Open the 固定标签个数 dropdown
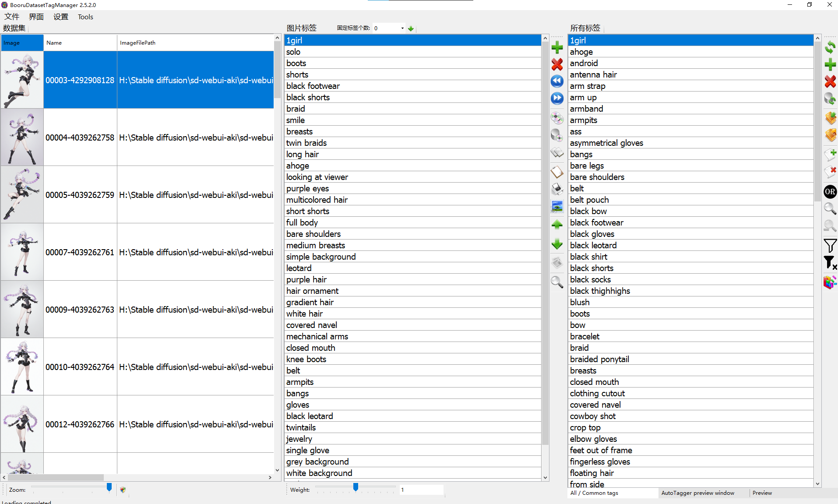This screenshot has height=504, width=838. pyautogui.click(x=402, y=28)
